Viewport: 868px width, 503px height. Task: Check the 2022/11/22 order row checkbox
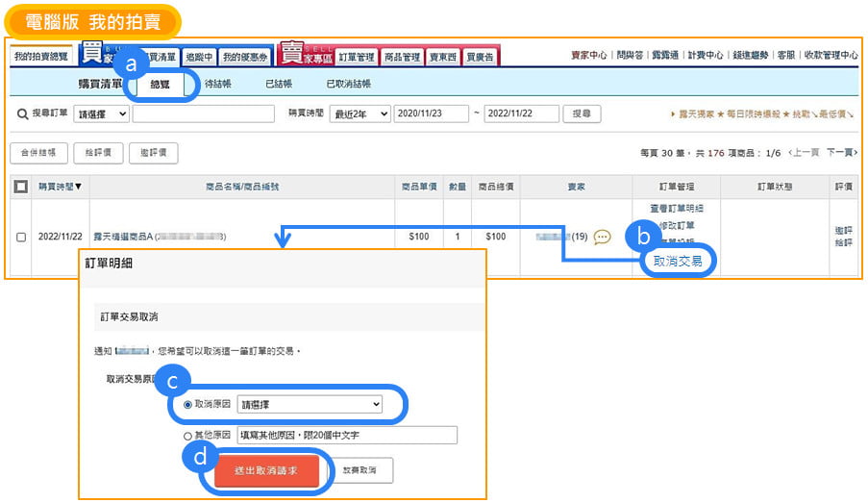21,237
